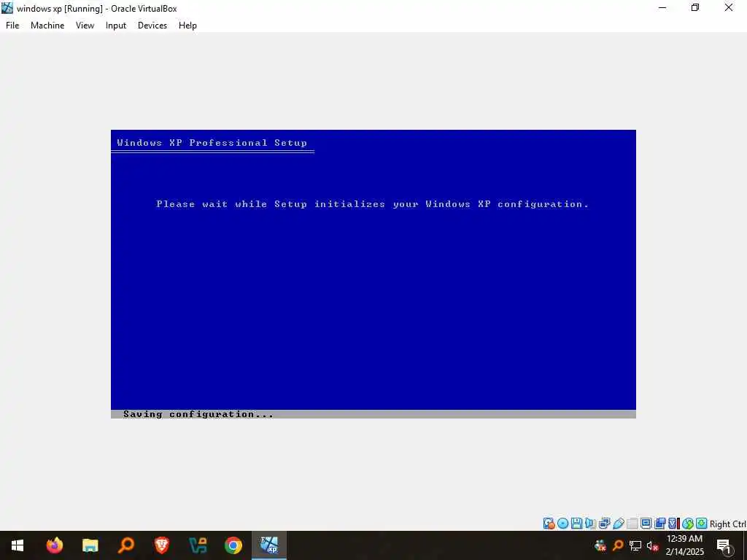Open network status from the system tray
This screenshot has width=747, height=560.
click(x=635, y=545)
